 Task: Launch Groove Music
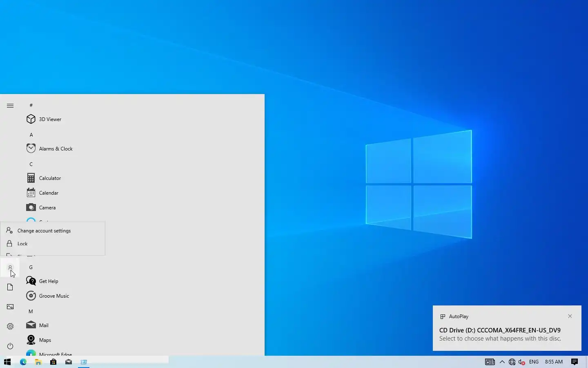point(48,296)
